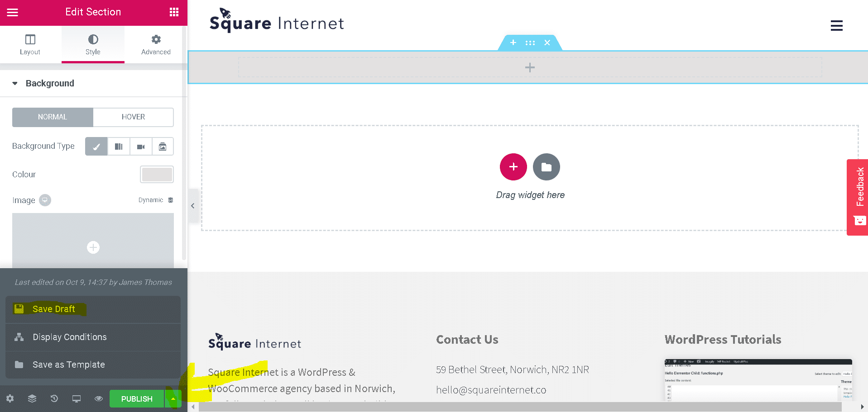Open the History panel icon
Screen dimensions: 868x412
[x=54, y=398]
